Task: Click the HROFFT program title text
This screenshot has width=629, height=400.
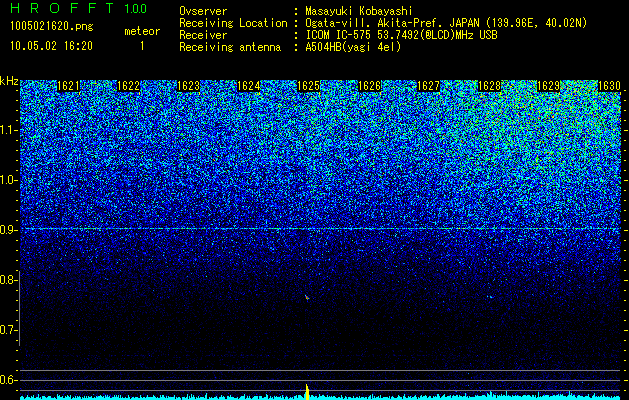Action: pos(62,8)
